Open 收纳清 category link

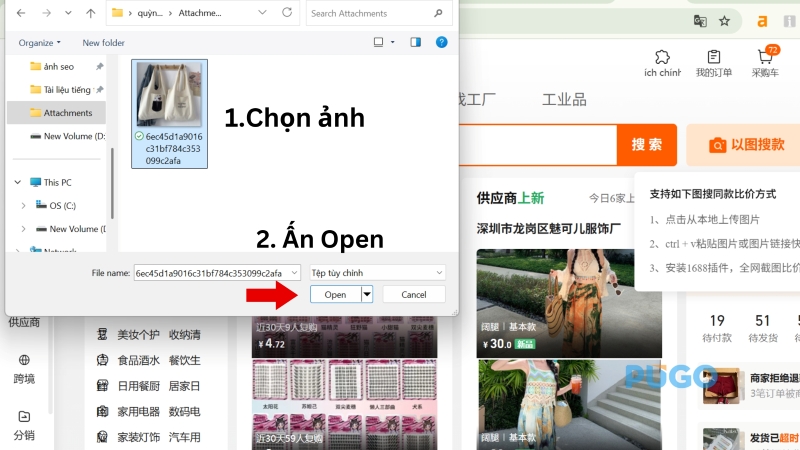pyautogui.click(x=185, y=335)
